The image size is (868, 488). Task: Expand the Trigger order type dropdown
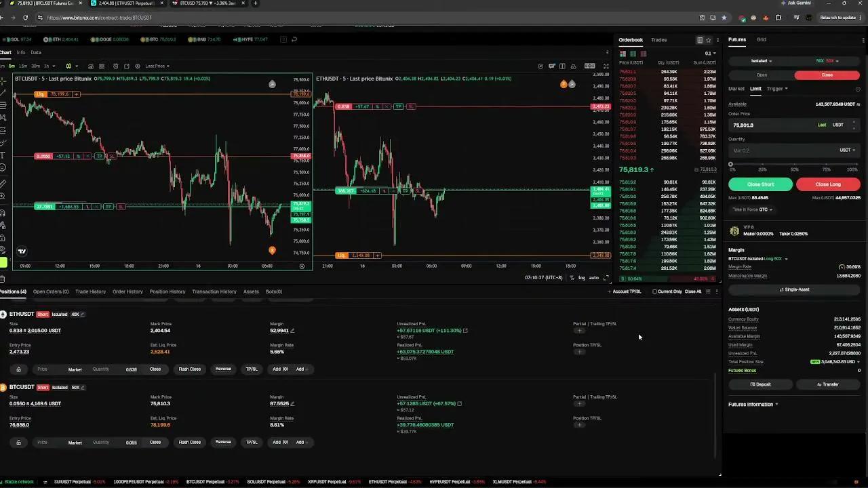click(777, 89)
